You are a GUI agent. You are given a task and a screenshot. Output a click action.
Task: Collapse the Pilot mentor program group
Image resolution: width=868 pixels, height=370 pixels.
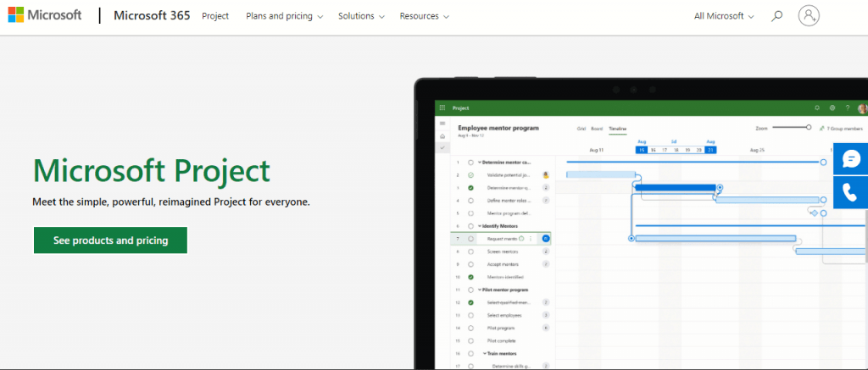480,290
